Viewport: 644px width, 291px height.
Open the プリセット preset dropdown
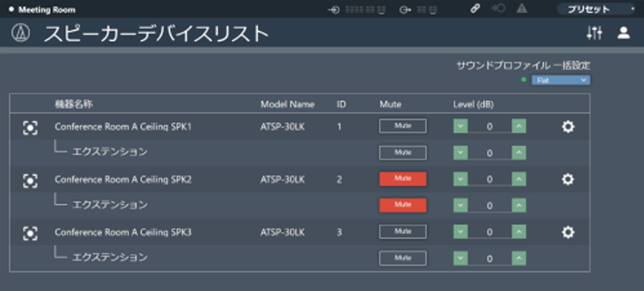tap(595, 9)
